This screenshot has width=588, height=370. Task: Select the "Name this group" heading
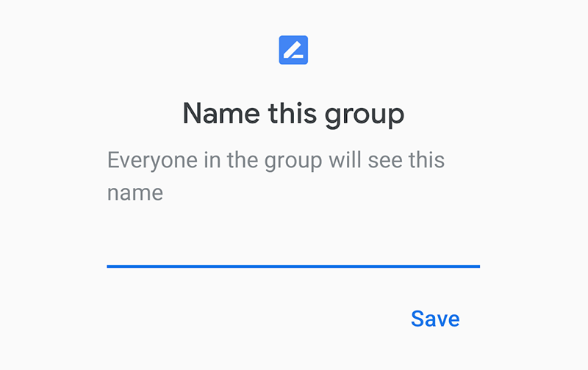point(293,114)
